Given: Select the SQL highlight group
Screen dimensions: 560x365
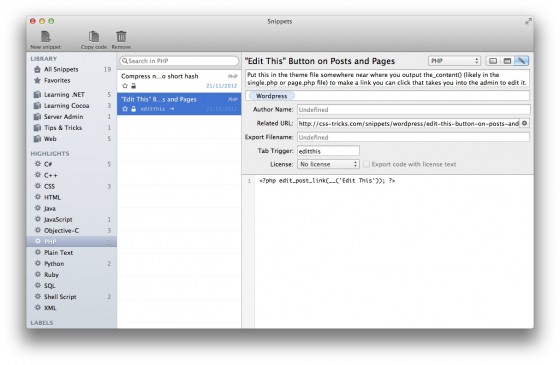Looking at the screenshot, I should click(71, 286).
